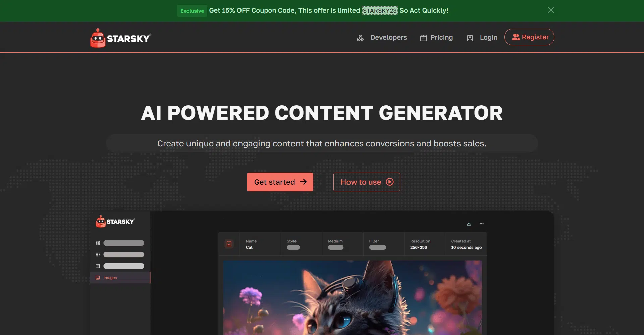Click the ID badge icon beside Login

click(470, 38)
